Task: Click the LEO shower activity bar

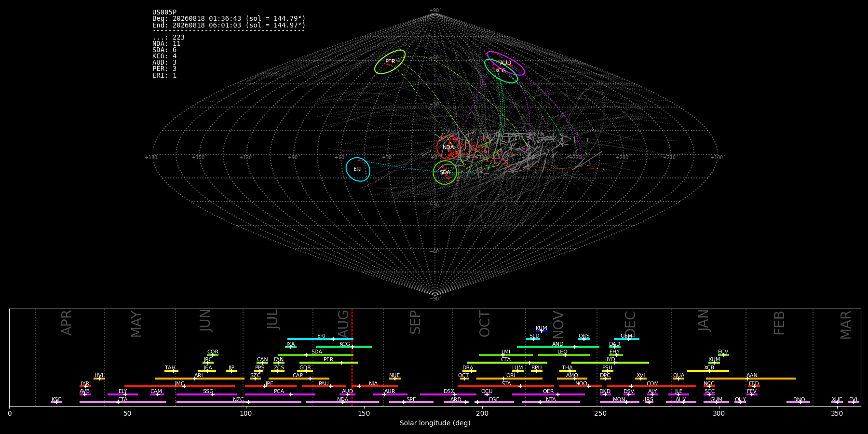Action: point(564,355)
